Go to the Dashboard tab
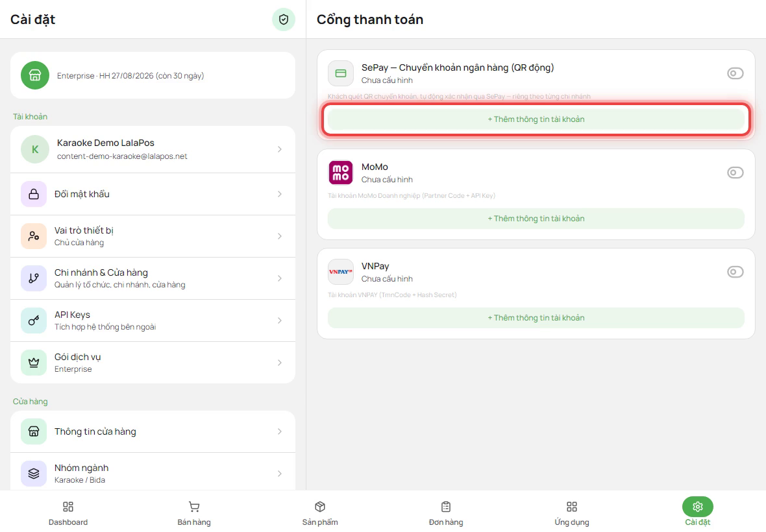Viewport: 766px width, 532px height. pyautogui.click(x=68, y=513)
